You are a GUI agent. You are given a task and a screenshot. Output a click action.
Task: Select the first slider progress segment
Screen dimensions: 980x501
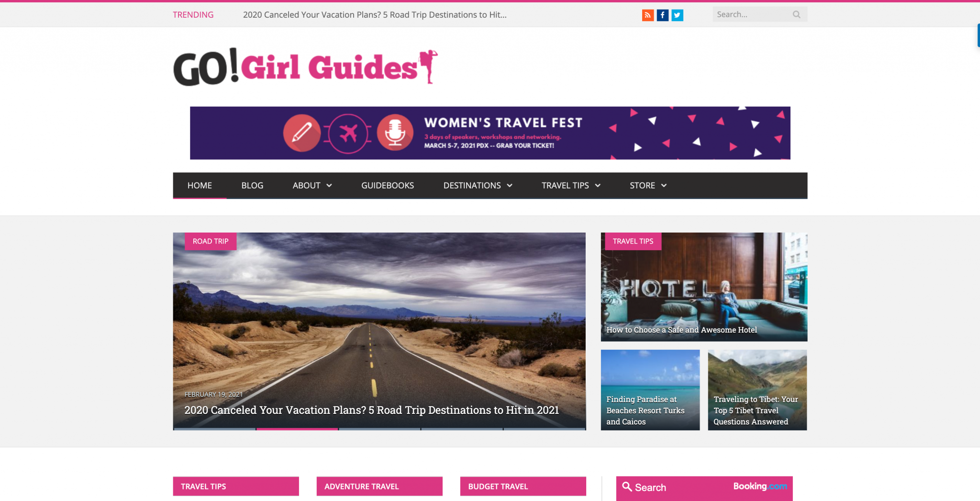point(214,429)
